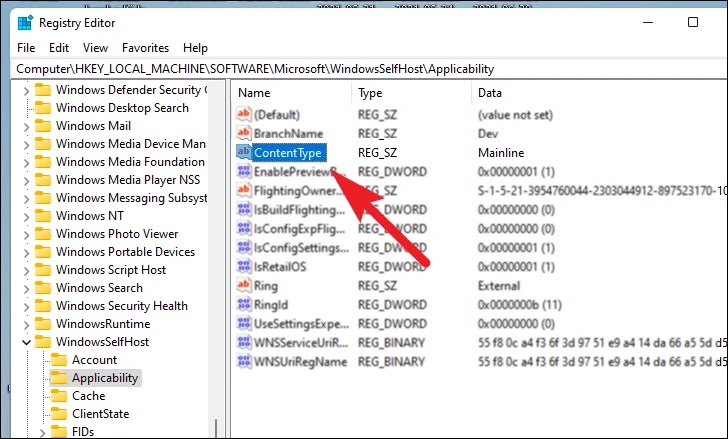Click the WindowsRuntime folder icon
This screenshot has width=728, height=439.
click(43, 324)
